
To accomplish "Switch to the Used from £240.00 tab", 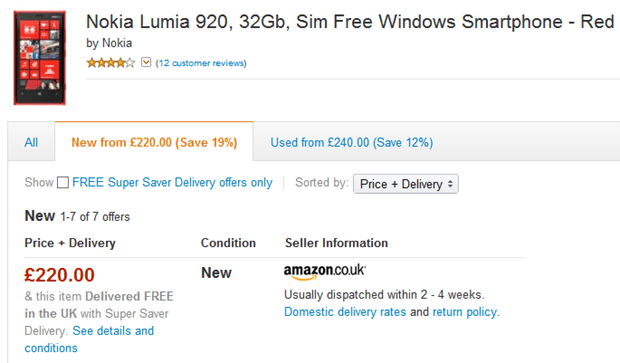I will (352, 142).
